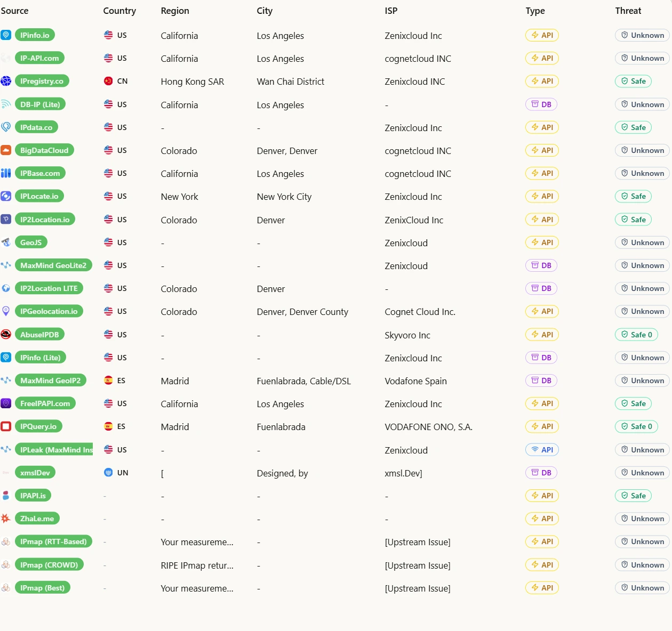Screen dimensions: 672x631
Task: Click the Source column header
Action: [15, 11]
